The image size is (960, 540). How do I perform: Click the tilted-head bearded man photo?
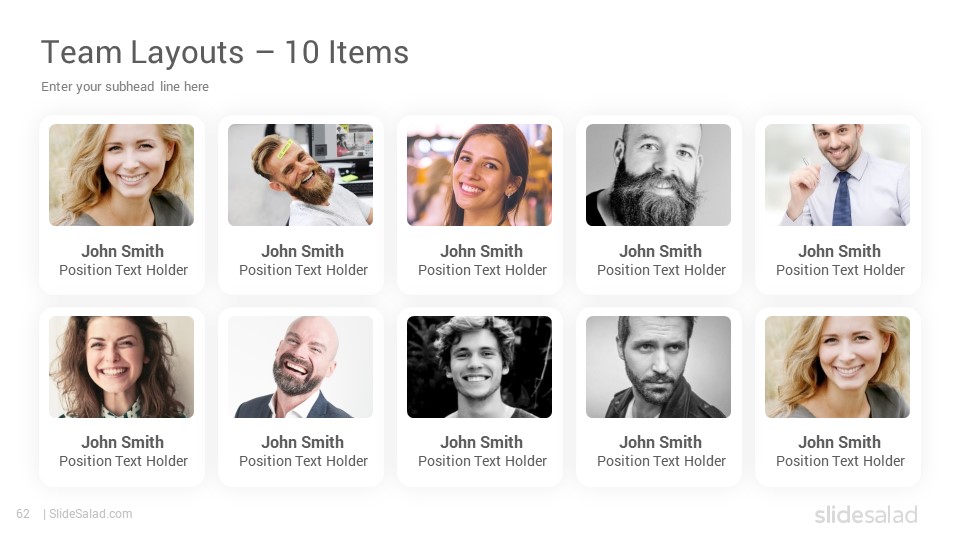click(301, 175)
